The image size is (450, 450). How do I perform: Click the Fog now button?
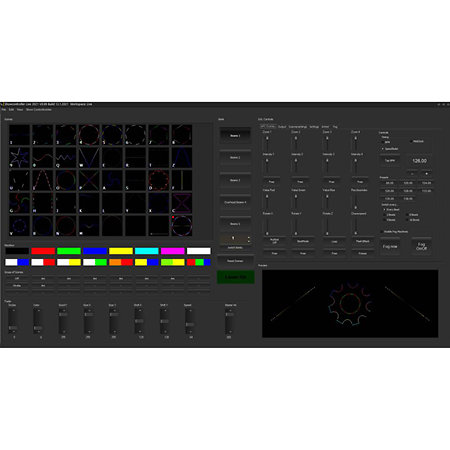[x=390, y=247]
